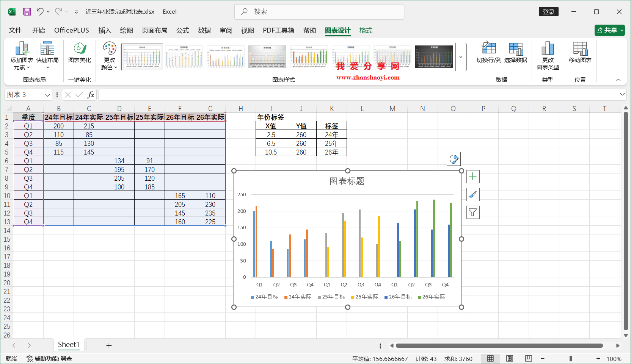Screen dimensions: 631x364
Task: Click the chart title text
Action: coord(347,181)
